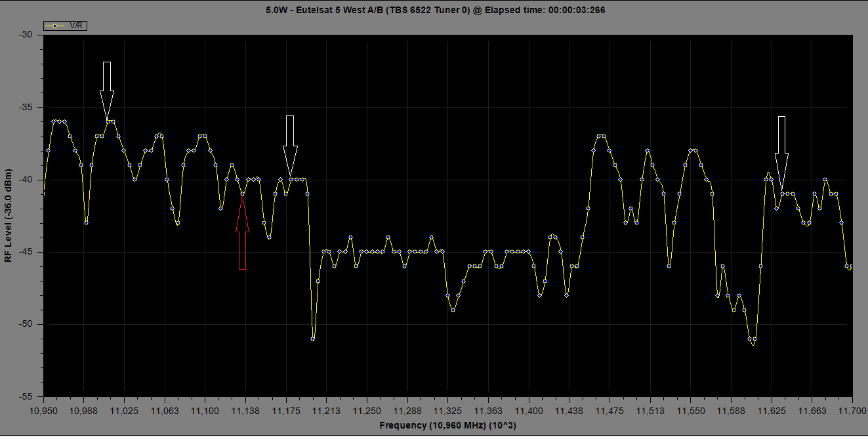The width and height of the screenshot is (868, 437).
Task: Click the 11,700 frequency tick label
Action: 852,410
